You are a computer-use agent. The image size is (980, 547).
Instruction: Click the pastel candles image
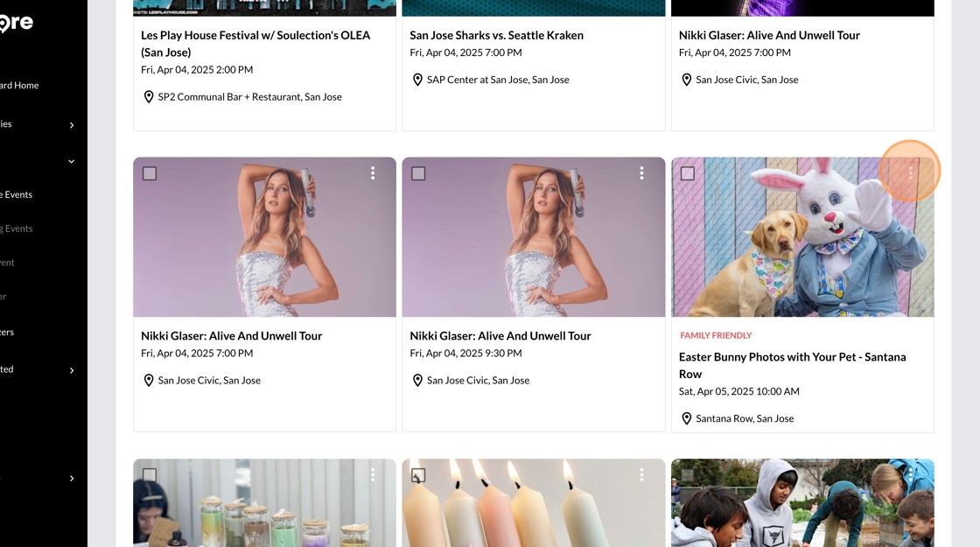534,503
